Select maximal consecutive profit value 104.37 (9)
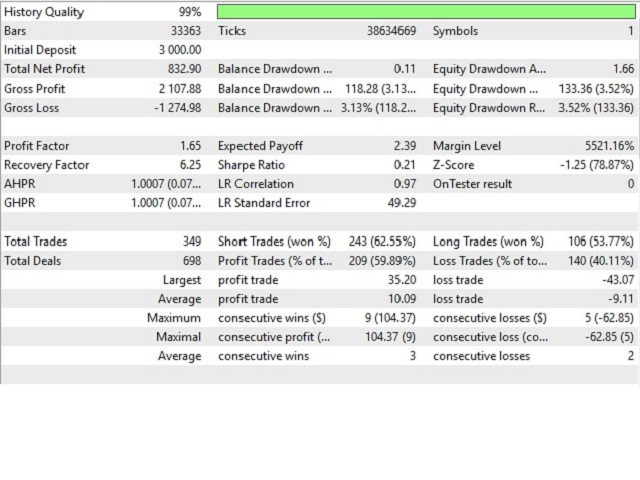 point(390,337)
